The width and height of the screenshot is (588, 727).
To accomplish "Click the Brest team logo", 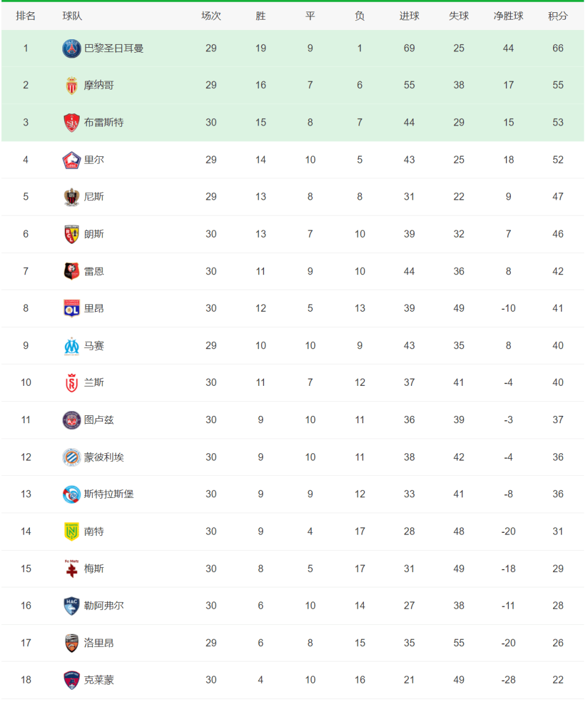I will point(72,122).
